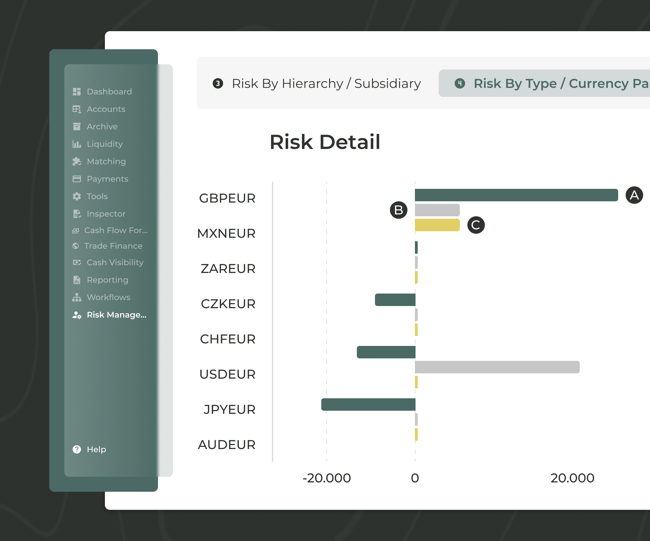Click the 20.000 axis value

point(572,478)
